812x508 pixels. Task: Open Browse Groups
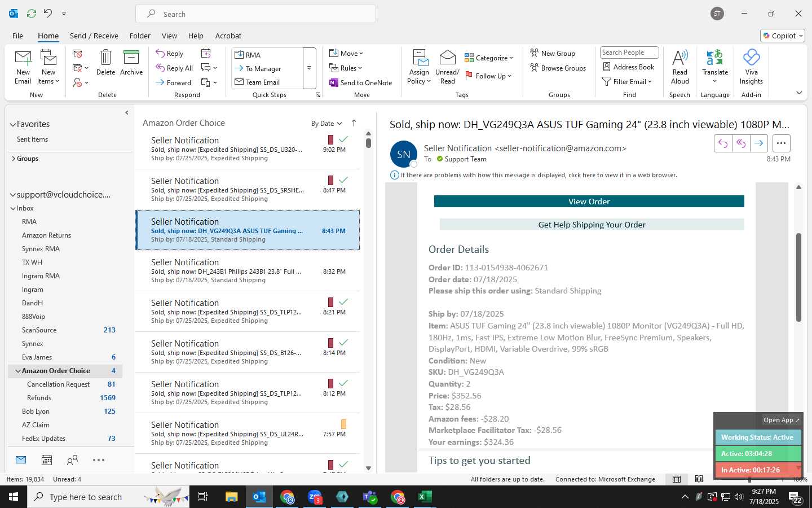click(558, 68)
